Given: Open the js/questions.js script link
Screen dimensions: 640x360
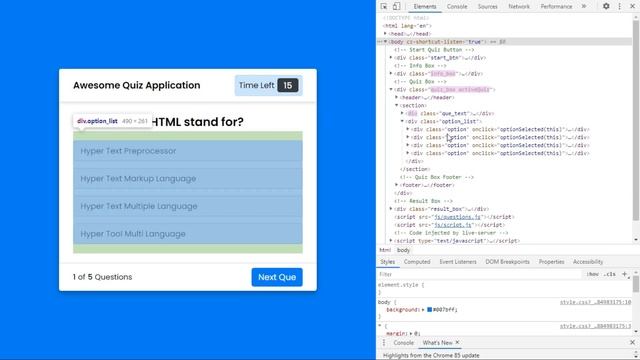Looking at the screenshot, I should coord(457,217).
